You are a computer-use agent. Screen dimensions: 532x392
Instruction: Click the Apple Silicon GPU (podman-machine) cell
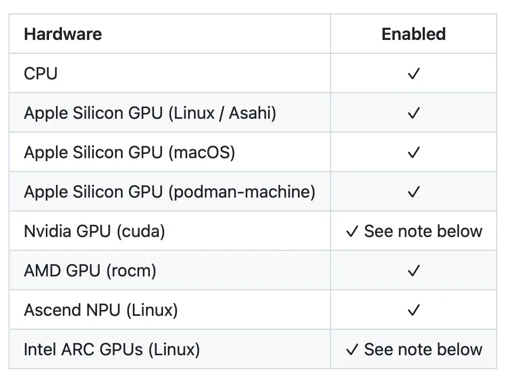point(170,192)
